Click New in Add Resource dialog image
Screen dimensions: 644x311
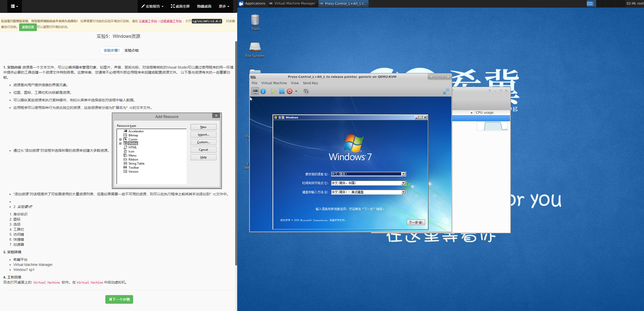pyautogui.click(x=203, y=127)
